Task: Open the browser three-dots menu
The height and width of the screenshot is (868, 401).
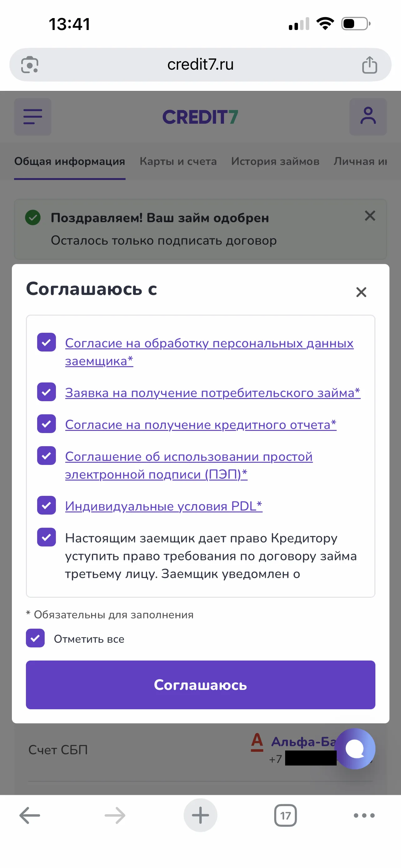Action: pyautogui.click(x=364, y=816)
